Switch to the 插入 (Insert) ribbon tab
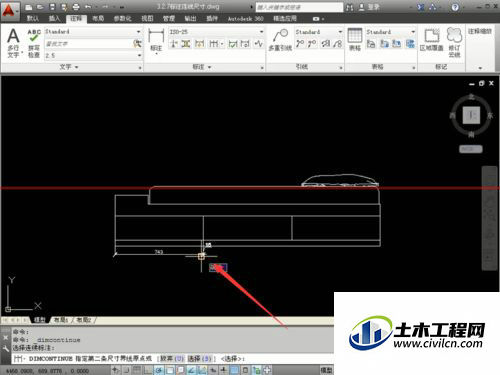The image size is (500, 375). point(54,18)
